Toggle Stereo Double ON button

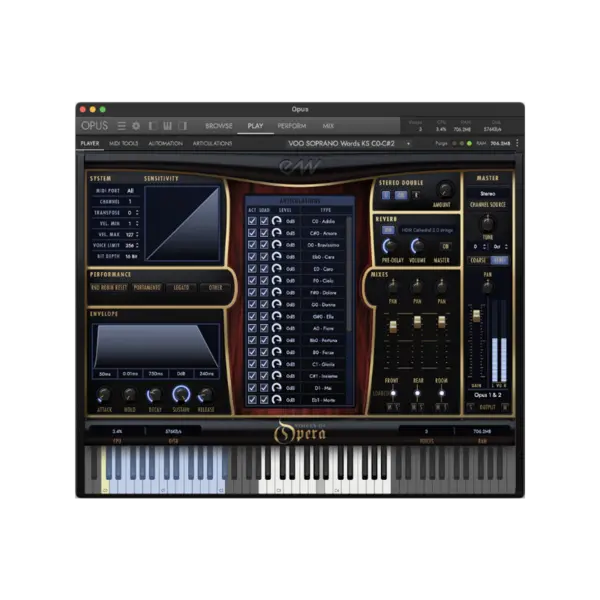[401, 195]
